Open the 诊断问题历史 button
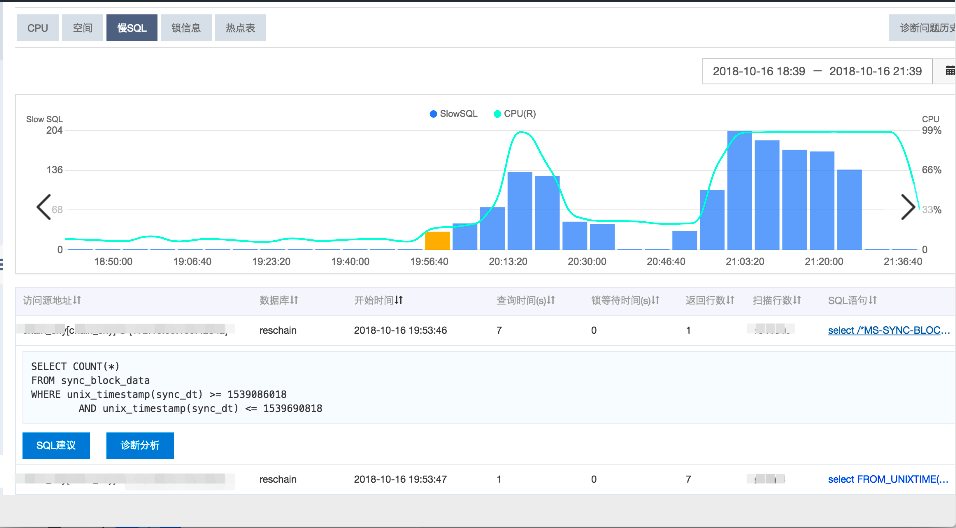 click(x=922, y=28)
